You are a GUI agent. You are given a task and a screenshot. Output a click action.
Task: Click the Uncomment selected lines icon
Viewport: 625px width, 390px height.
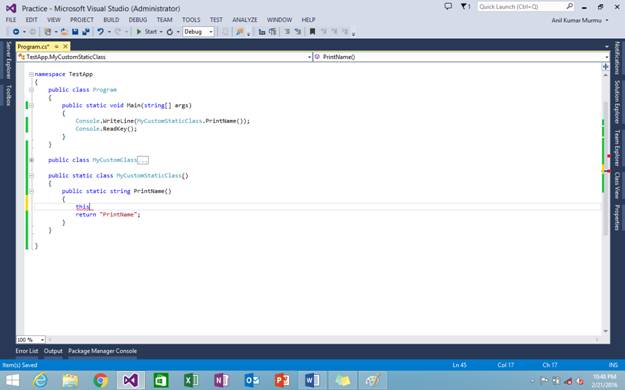click(273, 32)
